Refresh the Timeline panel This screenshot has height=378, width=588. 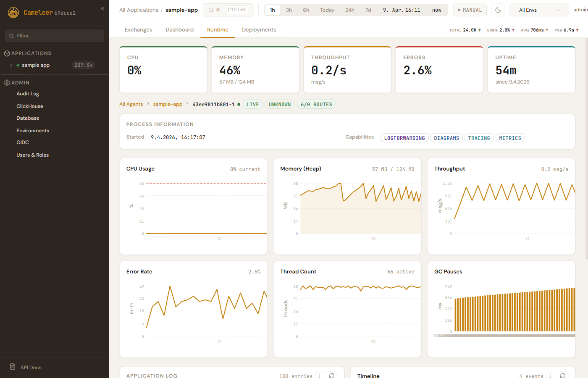(563, 375)
